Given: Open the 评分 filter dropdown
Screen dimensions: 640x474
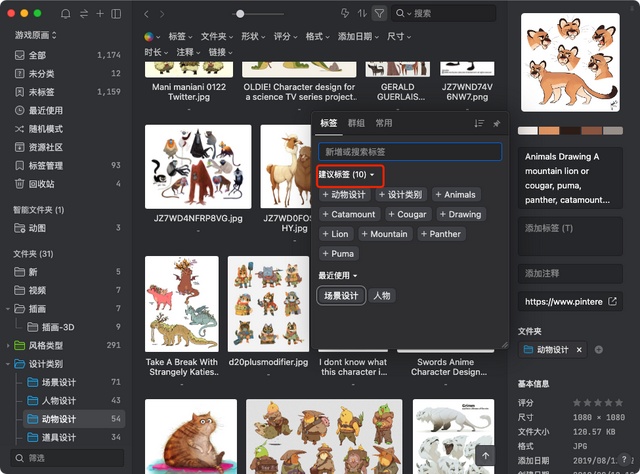Looking at the screenshot, I should point(285,37).
